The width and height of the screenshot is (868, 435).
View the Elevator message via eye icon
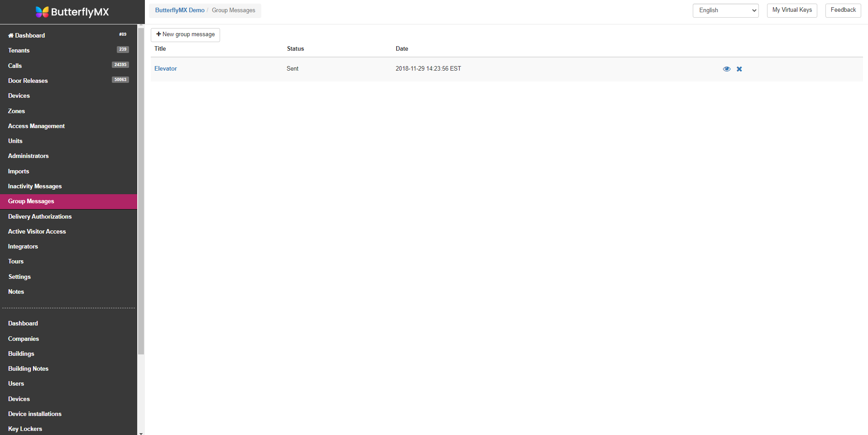(726, 69)
